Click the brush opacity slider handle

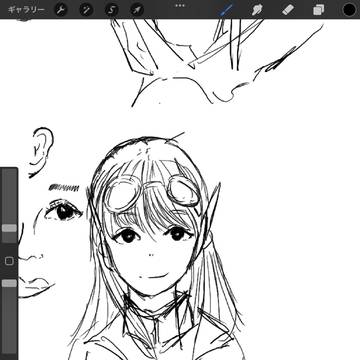click(x=9, y=283)
